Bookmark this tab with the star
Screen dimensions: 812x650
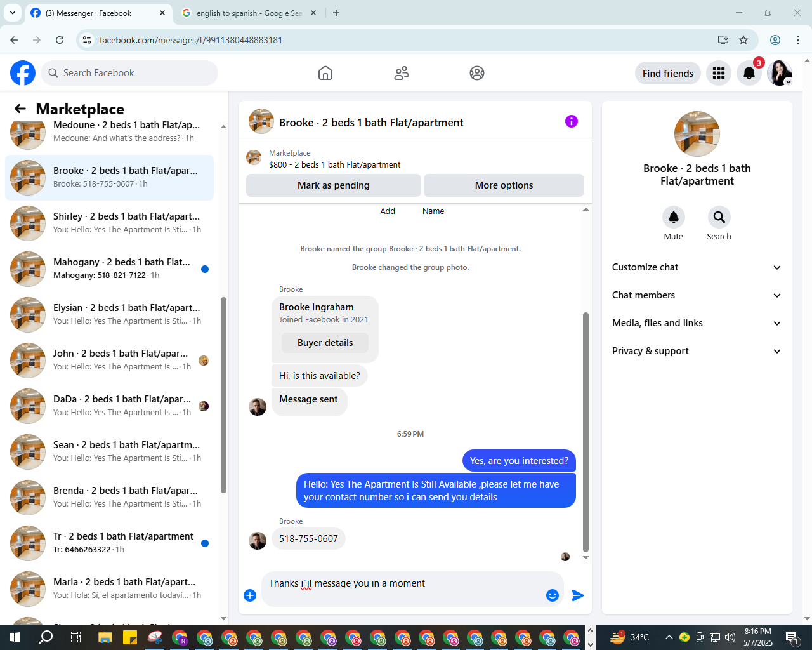click(743, 40)
